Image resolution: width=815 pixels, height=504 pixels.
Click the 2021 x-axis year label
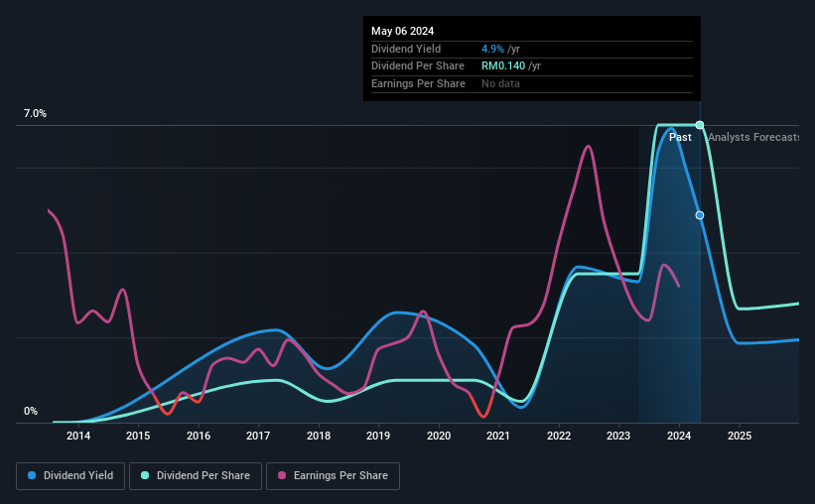498,436
